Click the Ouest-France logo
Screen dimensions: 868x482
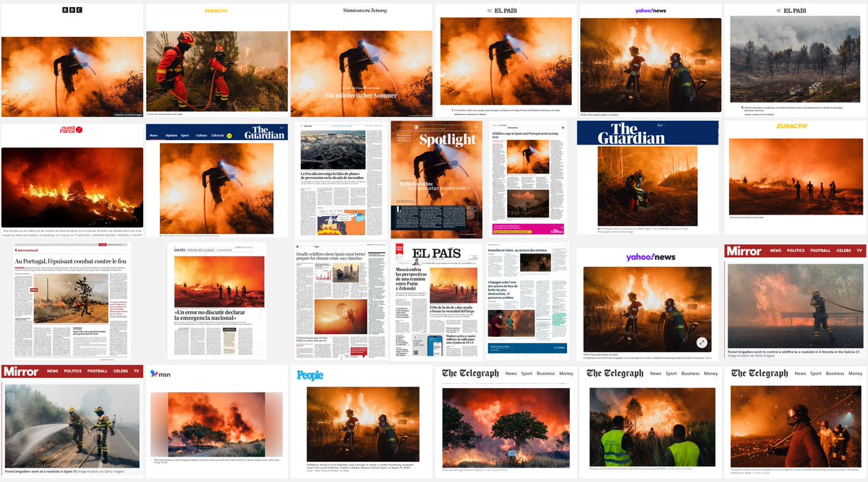[70, 130]
